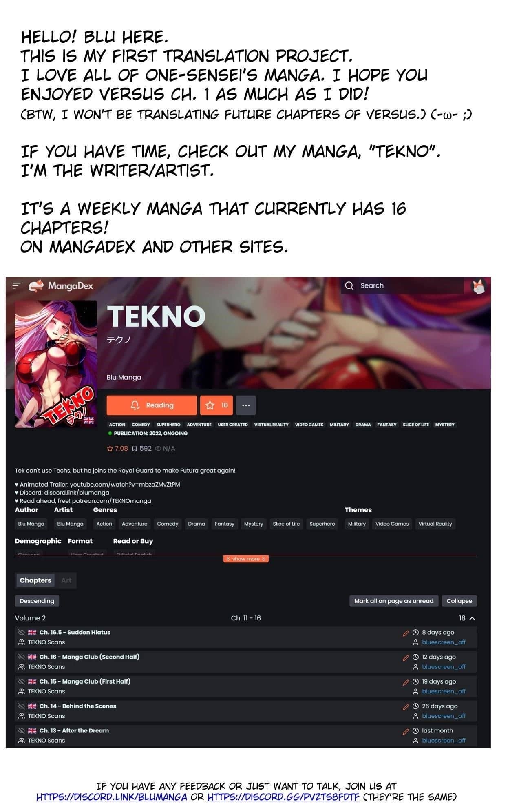Switch to the Art tab
The width and height of the screenshot is (530, 812).
click(66, 580)
